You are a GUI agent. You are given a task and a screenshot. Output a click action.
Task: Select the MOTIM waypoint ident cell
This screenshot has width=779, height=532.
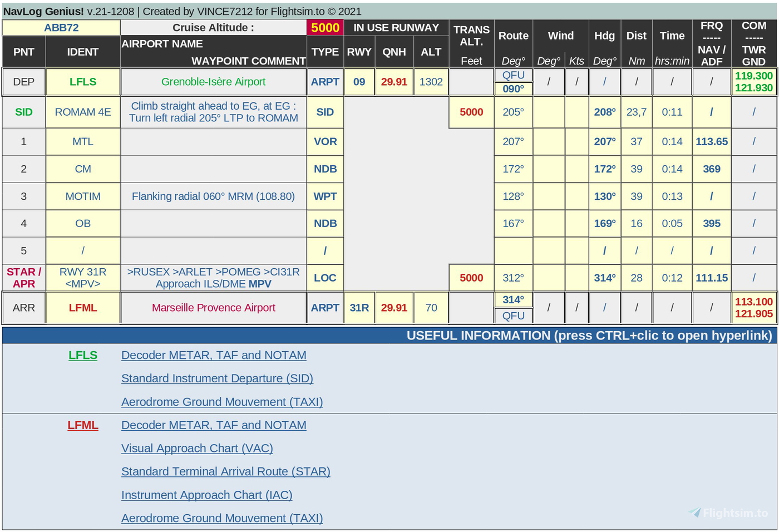tap(83, 196)
